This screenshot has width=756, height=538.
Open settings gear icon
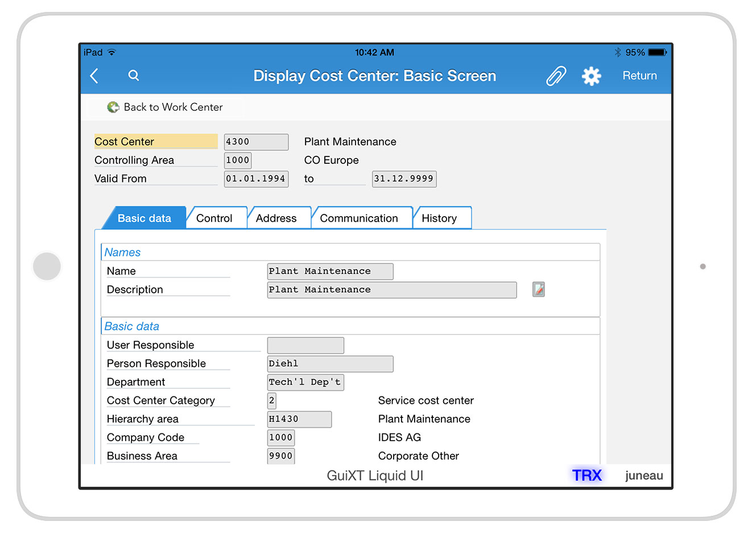point(591,76)
